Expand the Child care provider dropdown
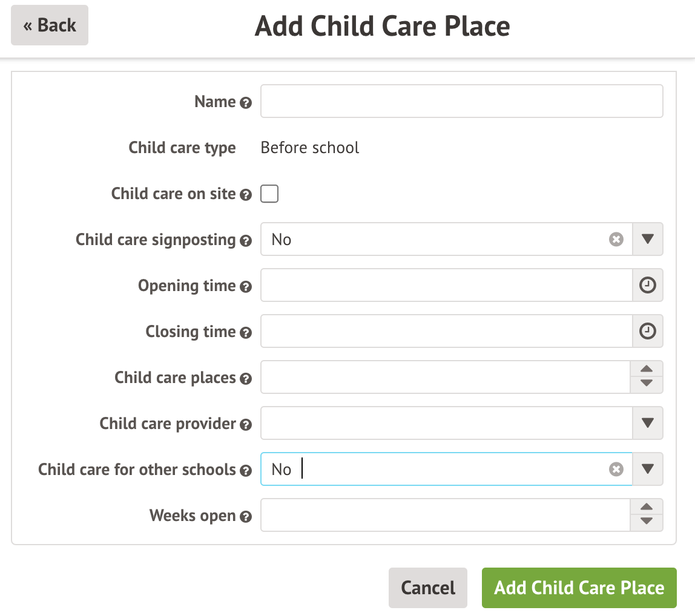The width and height of the screenshot is (695, 616). pyautogui.click(x=647, y=423)
